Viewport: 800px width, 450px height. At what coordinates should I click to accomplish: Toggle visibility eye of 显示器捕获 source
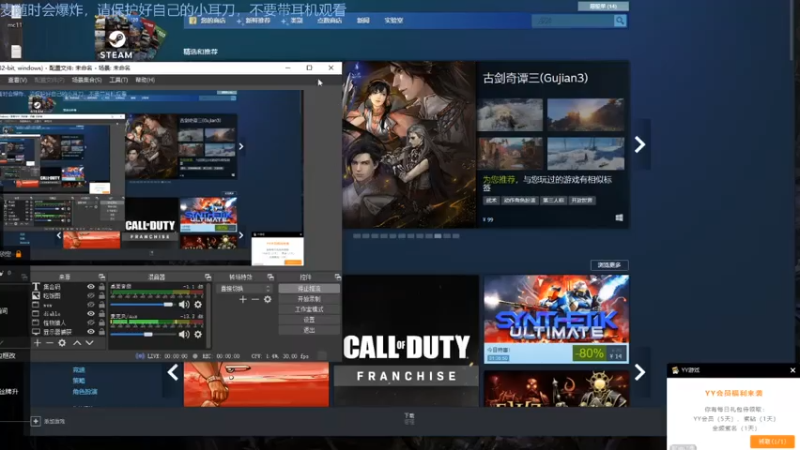pyautogui.click(x=91, y=332)
